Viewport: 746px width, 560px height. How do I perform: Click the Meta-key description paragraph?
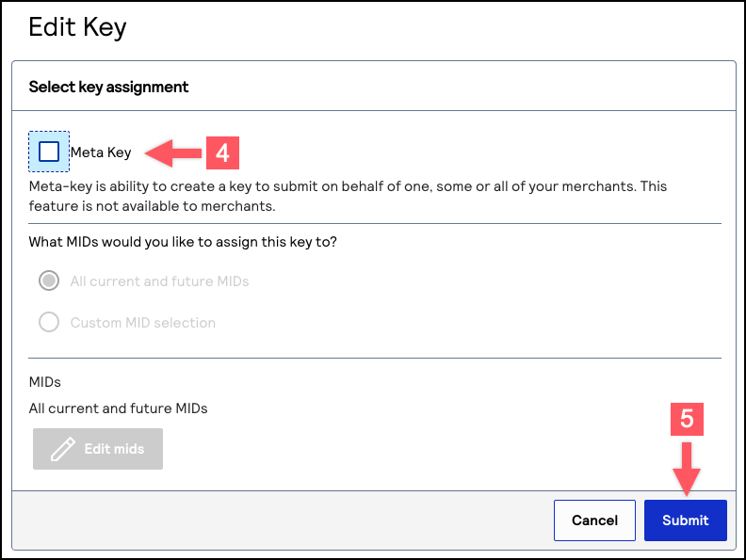tap(348, 196)
